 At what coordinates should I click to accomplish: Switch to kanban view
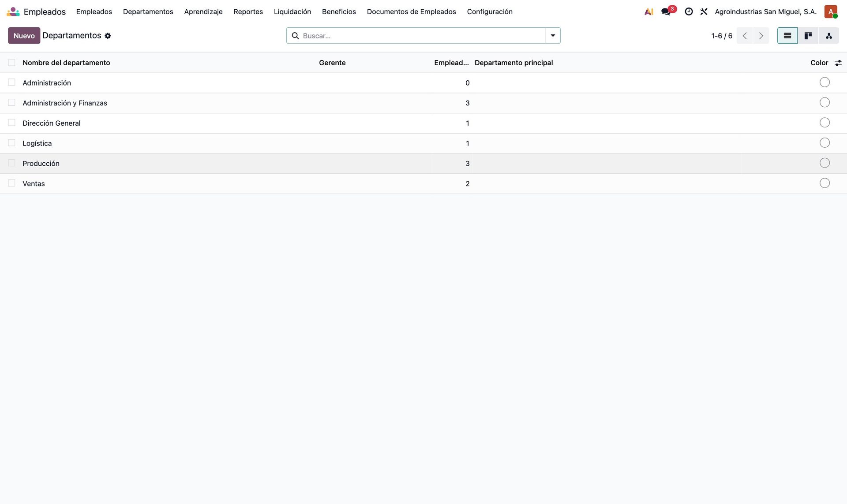tap(808, 36)
